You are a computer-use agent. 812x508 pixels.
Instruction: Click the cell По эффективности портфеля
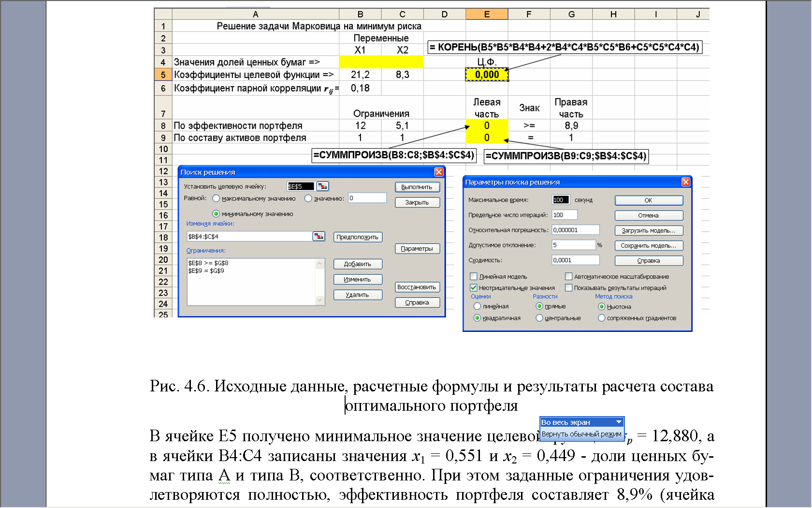click(x=256, y=125)
